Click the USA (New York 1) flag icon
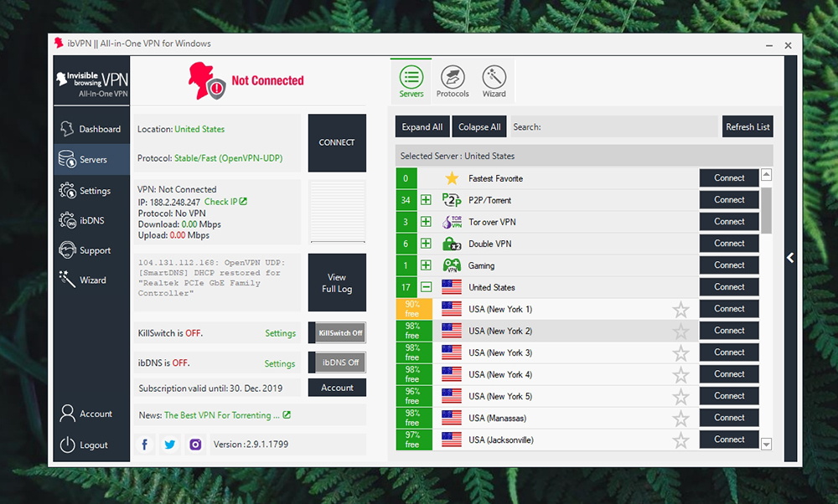The height and width of the screenshot is (504, 838). [452, 309]
